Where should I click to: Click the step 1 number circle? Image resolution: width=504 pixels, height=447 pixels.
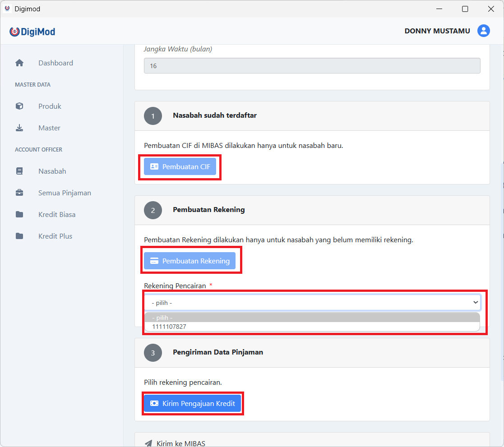tap(153, 116)
